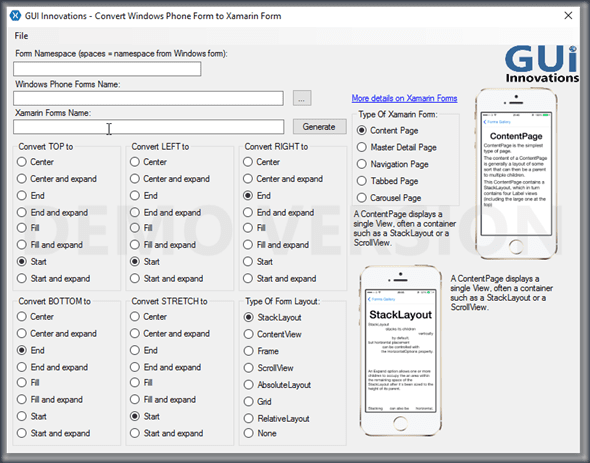
Task: Close the converter window
Action: click(568, 15)
